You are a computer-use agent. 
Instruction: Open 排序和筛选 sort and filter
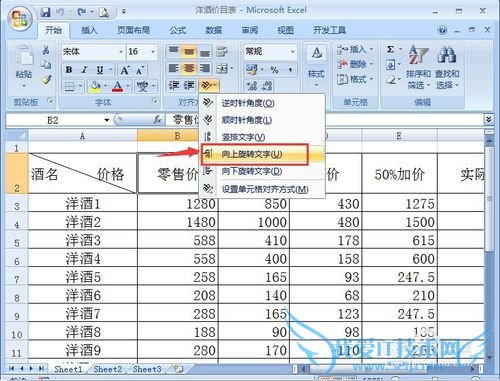pyautogui.click(x=418, y=68)
